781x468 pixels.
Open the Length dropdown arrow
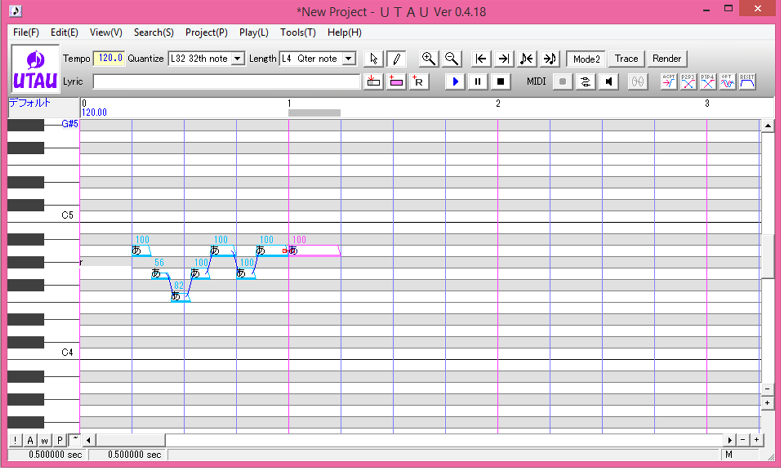pos(349,59)
